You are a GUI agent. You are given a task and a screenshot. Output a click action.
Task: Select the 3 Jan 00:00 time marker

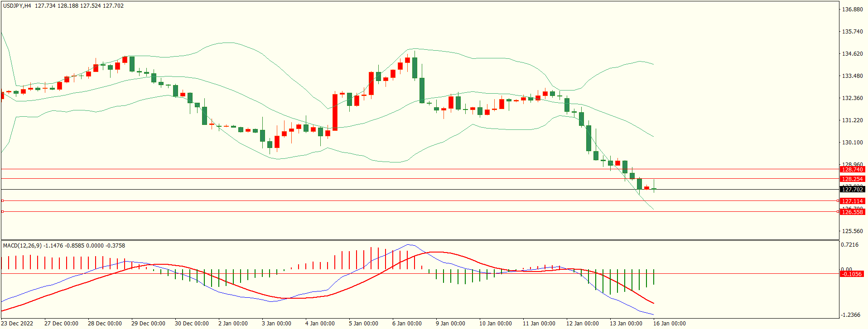276,323
